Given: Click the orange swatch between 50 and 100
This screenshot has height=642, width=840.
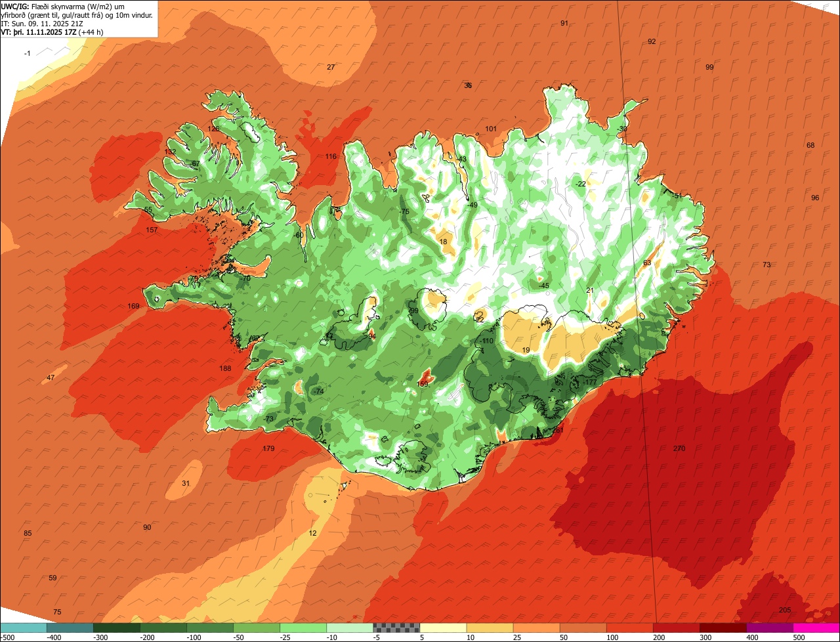Looking at the screenshot, I should coord(583,628).
